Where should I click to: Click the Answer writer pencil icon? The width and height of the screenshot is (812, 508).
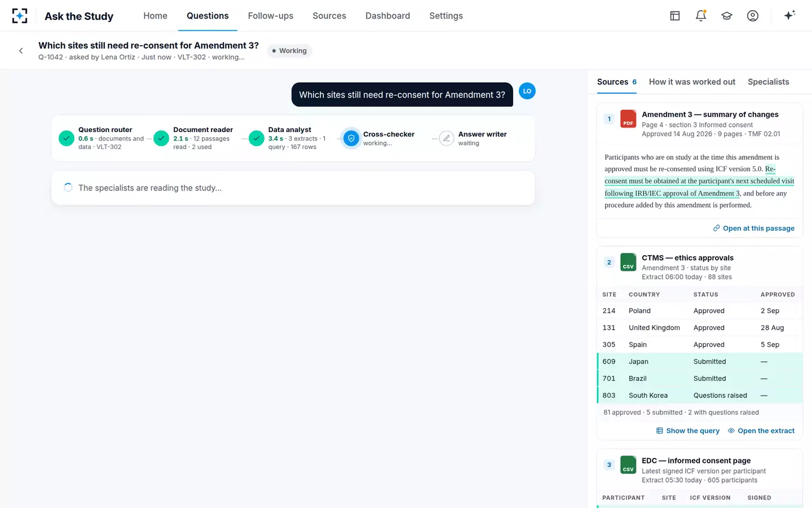coord(447,138)
